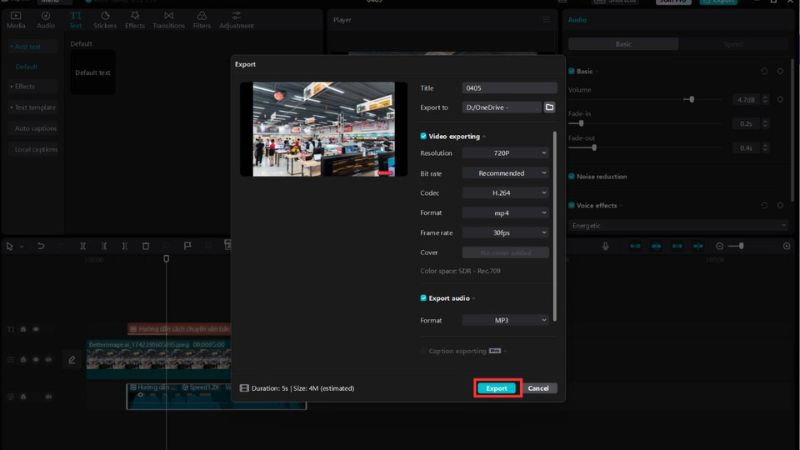Open the Media tab
800x450 pixels.
click(16, 20)
